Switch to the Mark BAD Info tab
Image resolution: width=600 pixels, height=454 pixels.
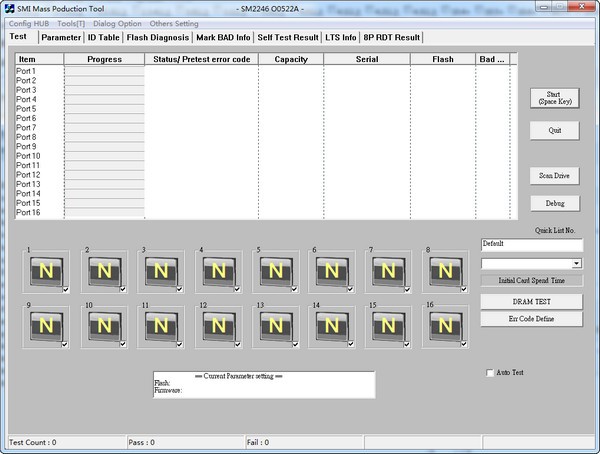223,38
